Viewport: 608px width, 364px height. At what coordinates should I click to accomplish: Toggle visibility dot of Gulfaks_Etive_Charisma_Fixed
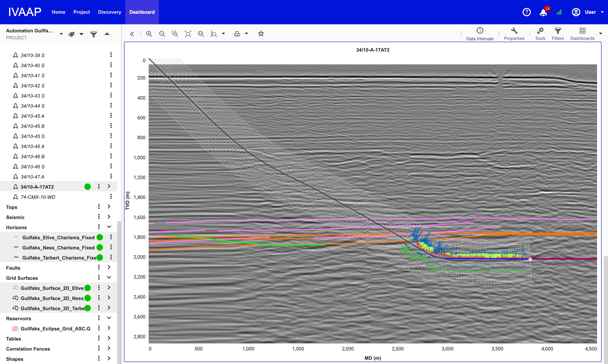click(x=100, y=237)
